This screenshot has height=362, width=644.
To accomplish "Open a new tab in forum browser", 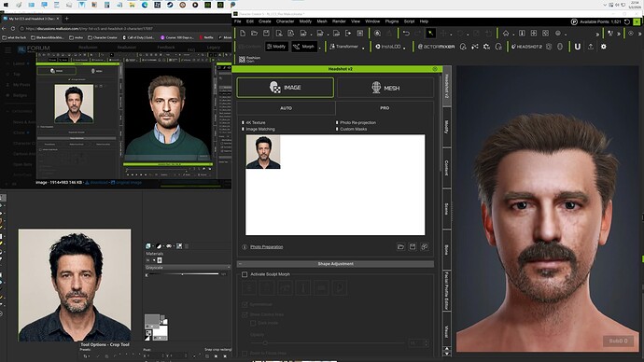I will pos(66,19).
